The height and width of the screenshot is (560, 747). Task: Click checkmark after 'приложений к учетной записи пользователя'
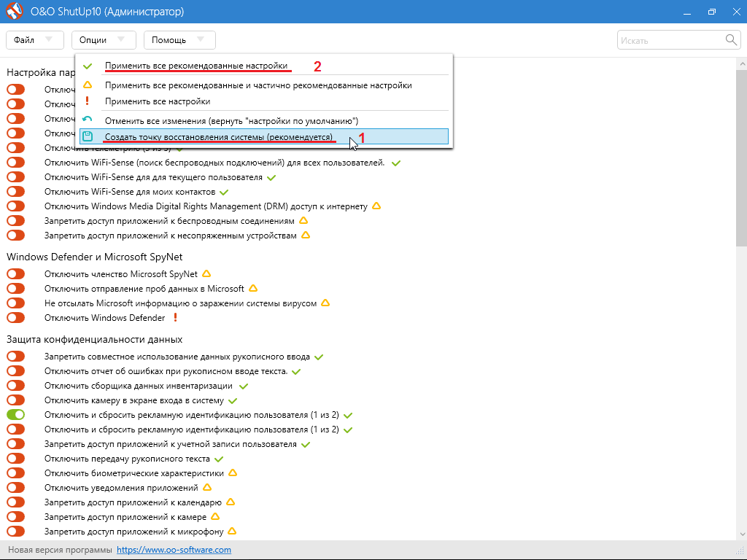[x=306, y=445]
